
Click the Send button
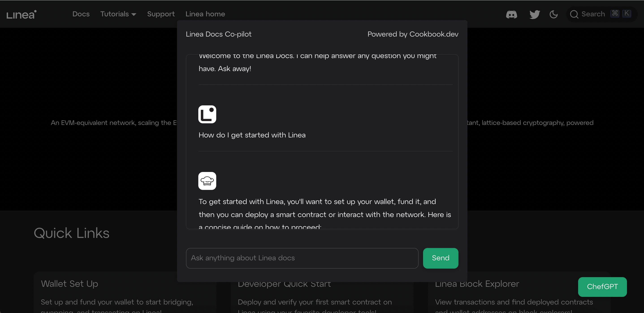(441, 258)
